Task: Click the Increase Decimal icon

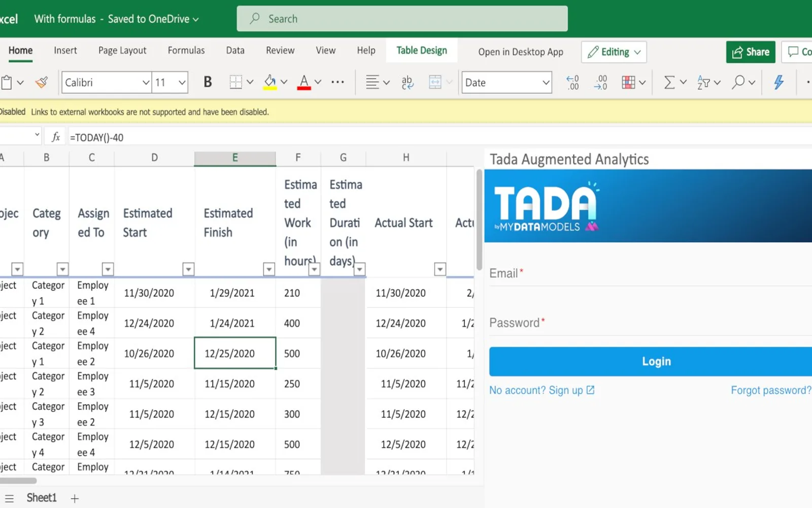Action: [x=572, y=82]
